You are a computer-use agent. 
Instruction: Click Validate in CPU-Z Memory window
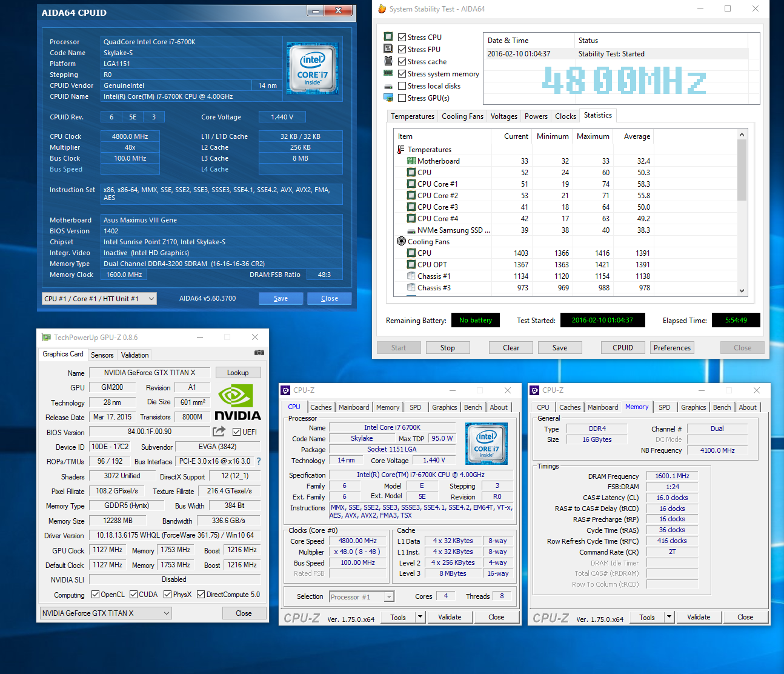click(699, 617)
